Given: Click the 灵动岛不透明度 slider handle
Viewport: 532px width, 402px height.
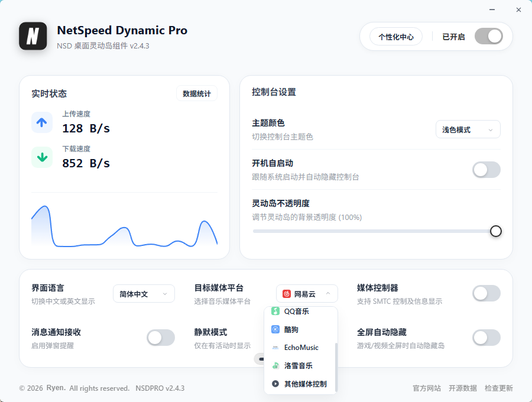Looking at the screenshot, I should [496, 231].
